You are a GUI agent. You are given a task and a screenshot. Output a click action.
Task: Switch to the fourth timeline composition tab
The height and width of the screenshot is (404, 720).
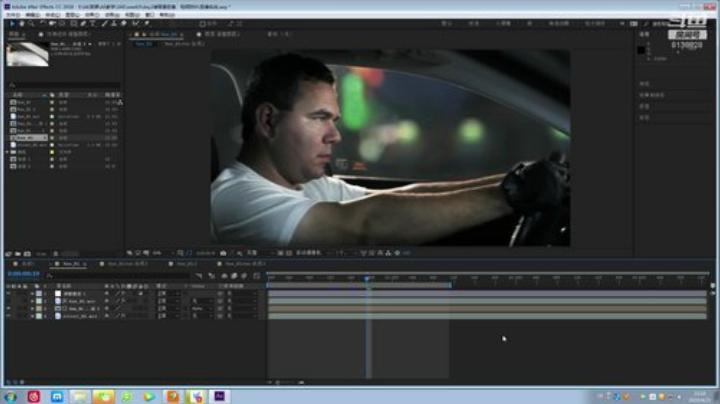244,264
